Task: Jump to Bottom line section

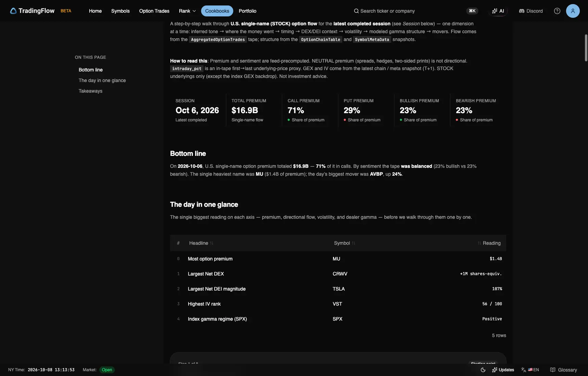Action: (91, 70)
